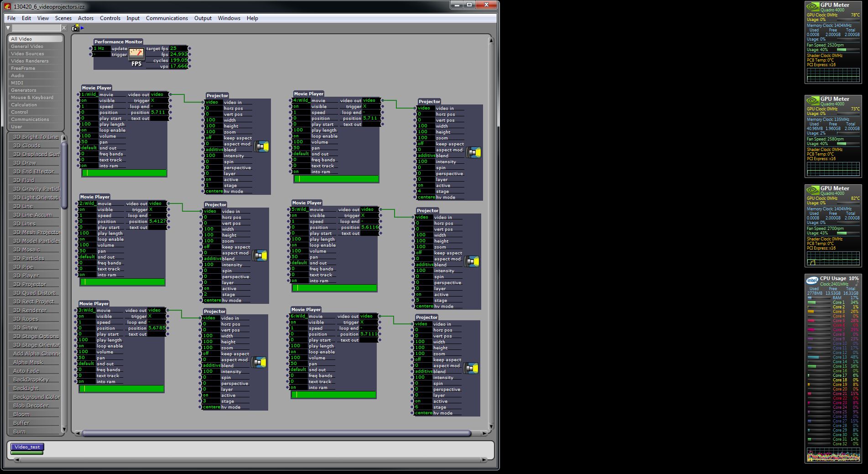Viewport: 868px width, 474px height.
Task: Click the camera snapshot icon above the editor
Action: pos(75,28)
